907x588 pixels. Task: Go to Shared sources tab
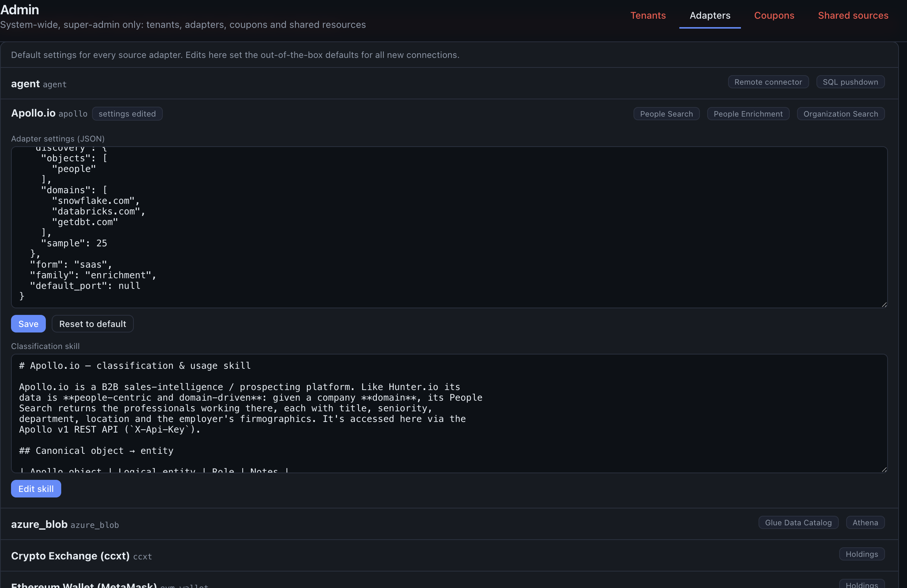[x=853, y=15]
